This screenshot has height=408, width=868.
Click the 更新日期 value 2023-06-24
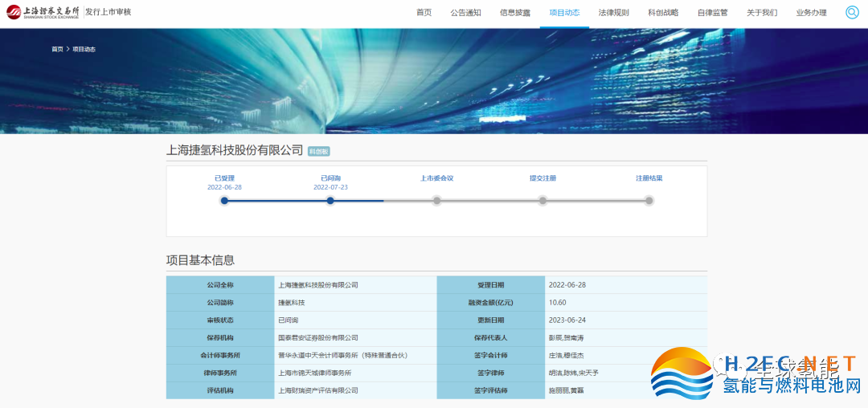pyautogui.click(x=567, y=320)
